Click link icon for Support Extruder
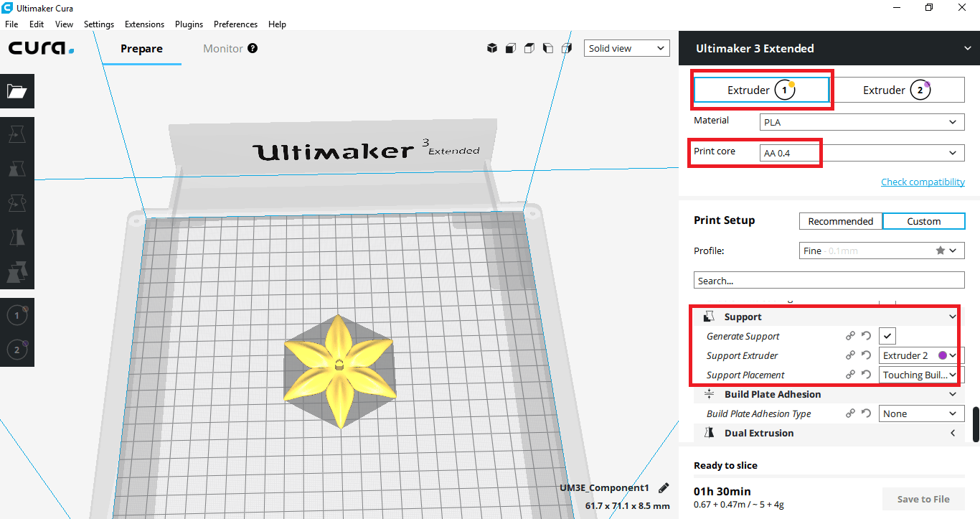Screen dimensions: 980x519 (850, 355)
